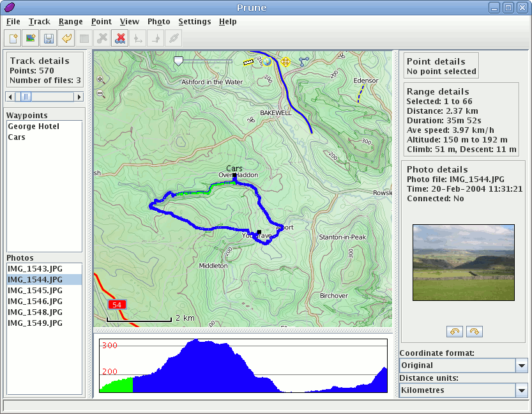Viewport: 532px width, 414px height.
Task: Click the add photos toolbar icon
Action: 30,38
